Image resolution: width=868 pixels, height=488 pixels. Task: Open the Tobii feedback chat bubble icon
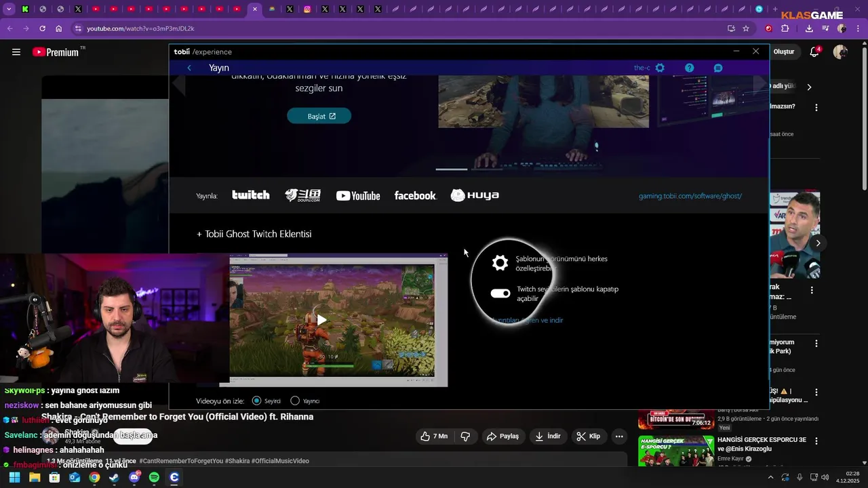pyautogui.click(x=718, y=68)
